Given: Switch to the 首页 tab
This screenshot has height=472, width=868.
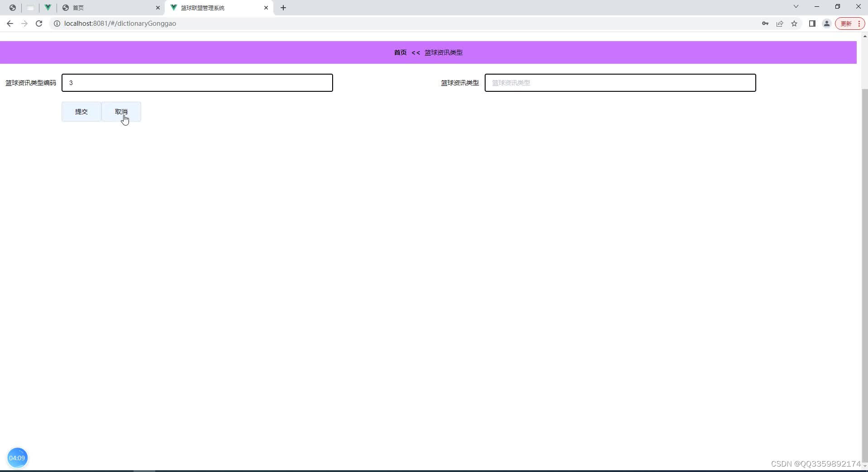Looking at the screenshot, I should 111,8.
